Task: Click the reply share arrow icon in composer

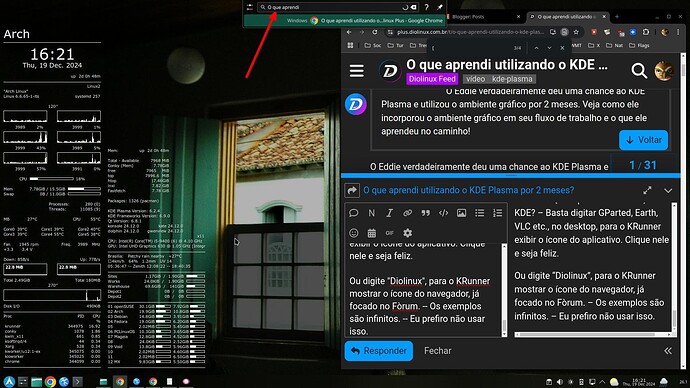Action: [352, 190]
